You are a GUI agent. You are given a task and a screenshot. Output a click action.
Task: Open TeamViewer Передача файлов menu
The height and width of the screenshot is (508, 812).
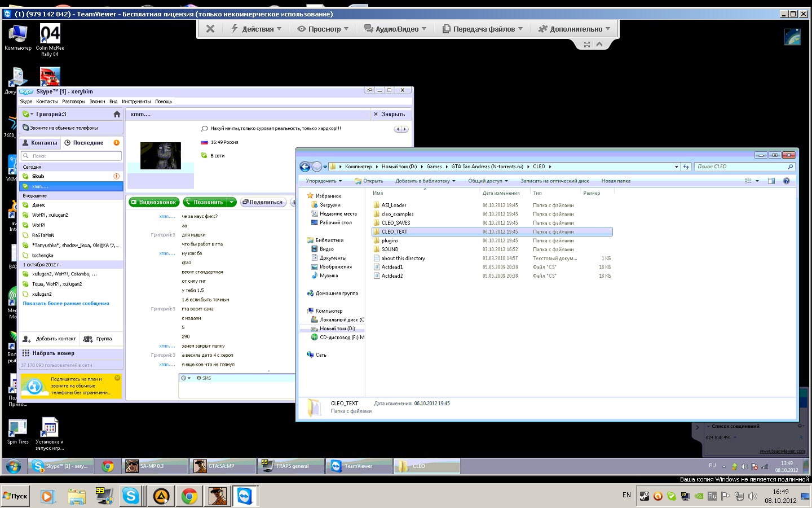click(x=483, y=29)
